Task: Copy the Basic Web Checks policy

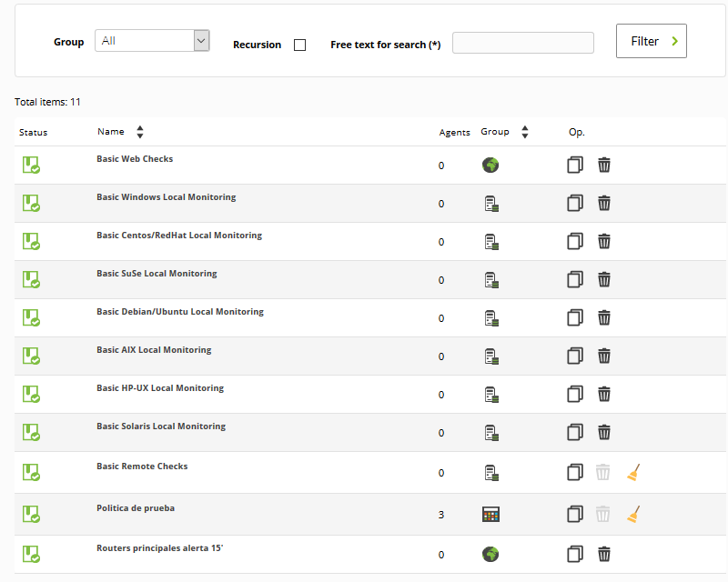Action: point(574,165)
